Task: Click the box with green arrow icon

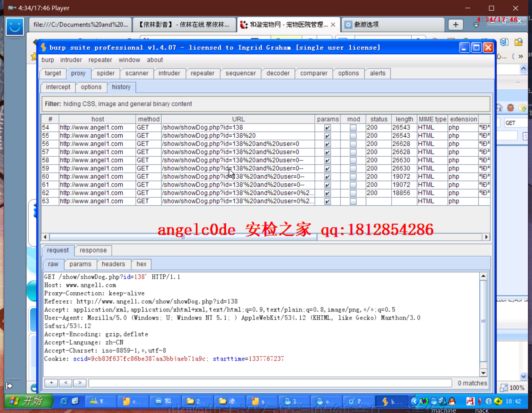Action: pyautogui.click(x=522, y=108)
